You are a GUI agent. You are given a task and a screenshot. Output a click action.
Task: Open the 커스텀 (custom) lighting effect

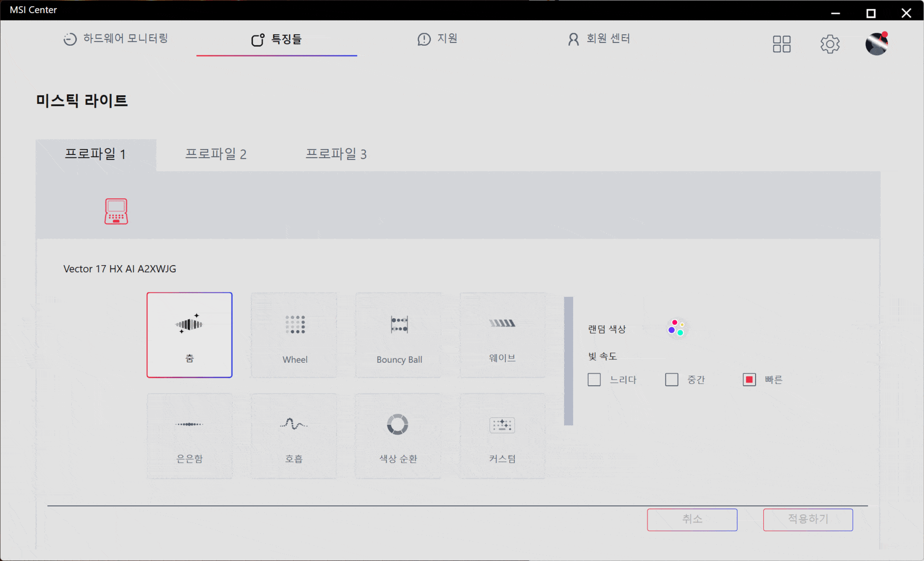click(x=503, y=436)
